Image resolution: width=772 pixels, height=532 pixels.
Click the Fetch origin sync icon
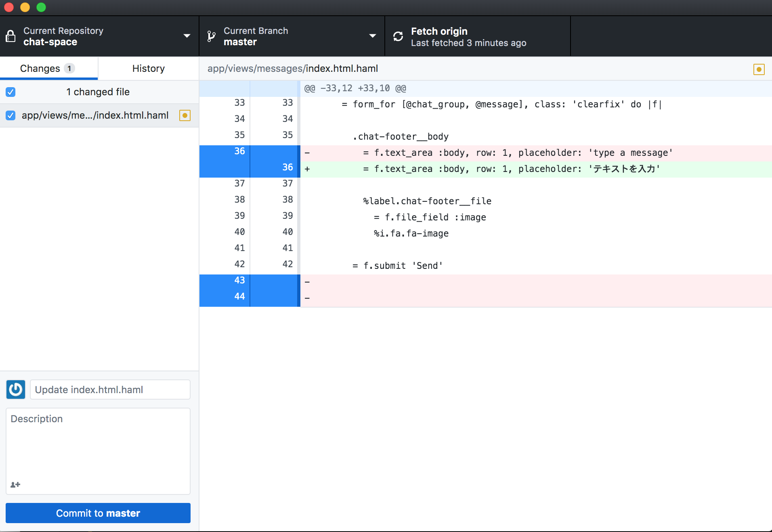(x=398, y=36)
